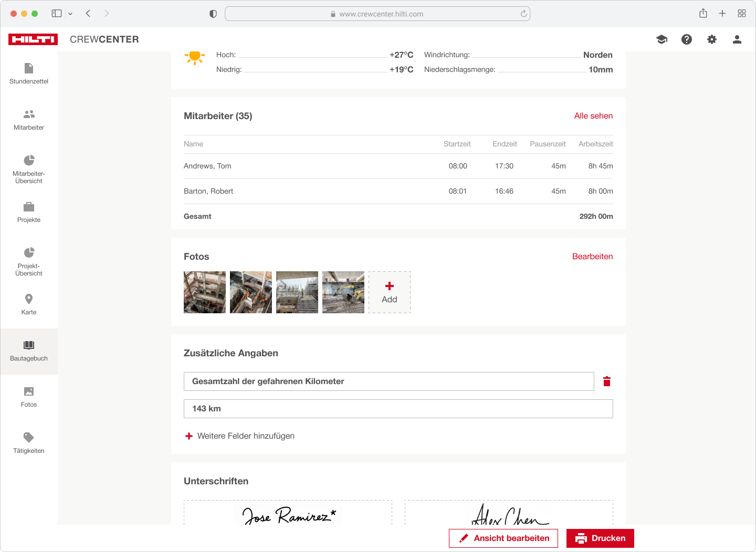Click the graduation cap training icon
The width and height of the screenshot is (756, 552).
pyautogui.click(x=661, y=39)
